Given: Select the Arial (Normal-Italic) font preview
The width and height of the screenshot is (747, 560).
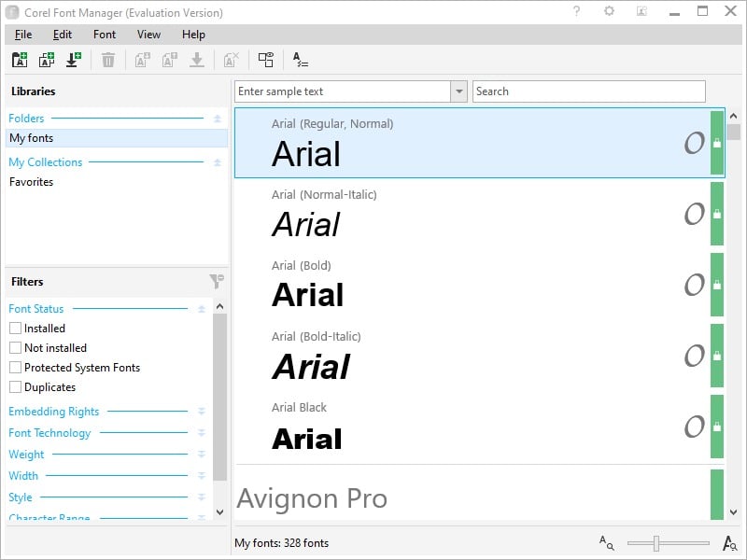Looking at the screenshot, I should pos(479,214).
